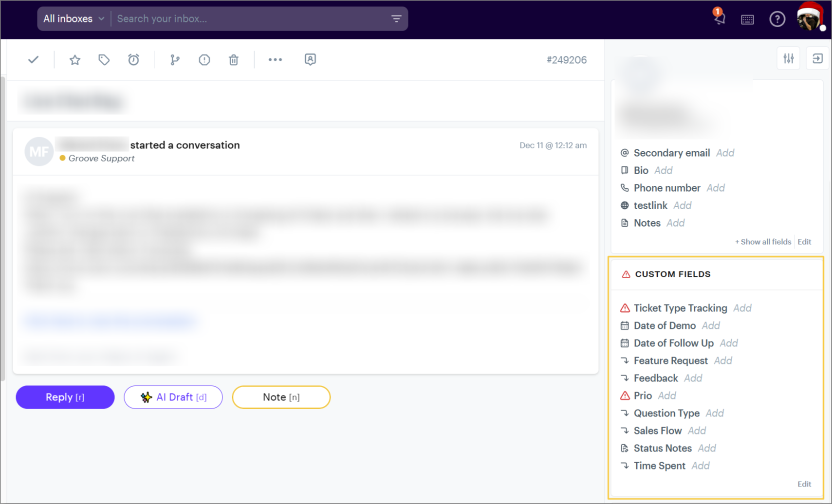Click the MF contact avatar
This screenshot has width=832, height=504.
[39, 151]
